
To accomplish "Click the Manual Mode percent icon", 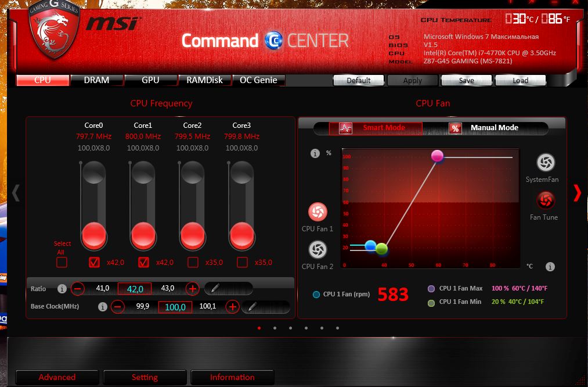I will 455,128.
